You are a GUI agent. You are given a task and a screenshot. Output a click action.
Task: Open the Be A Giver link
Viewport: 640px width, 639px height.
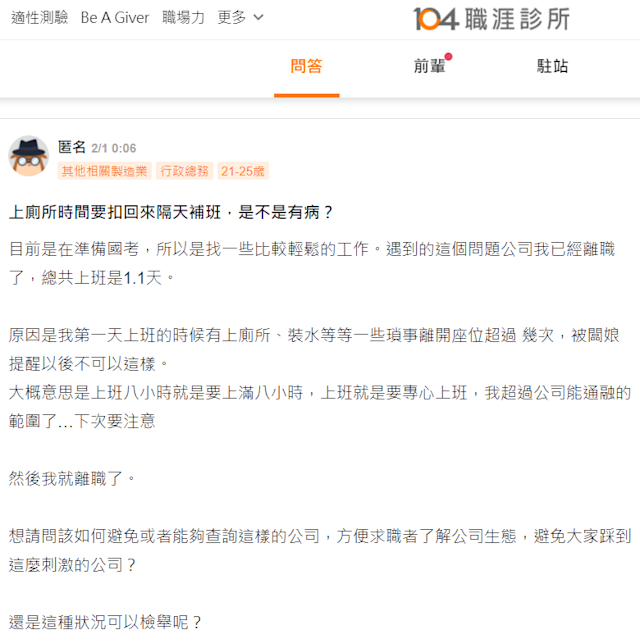tap(115, 18)
